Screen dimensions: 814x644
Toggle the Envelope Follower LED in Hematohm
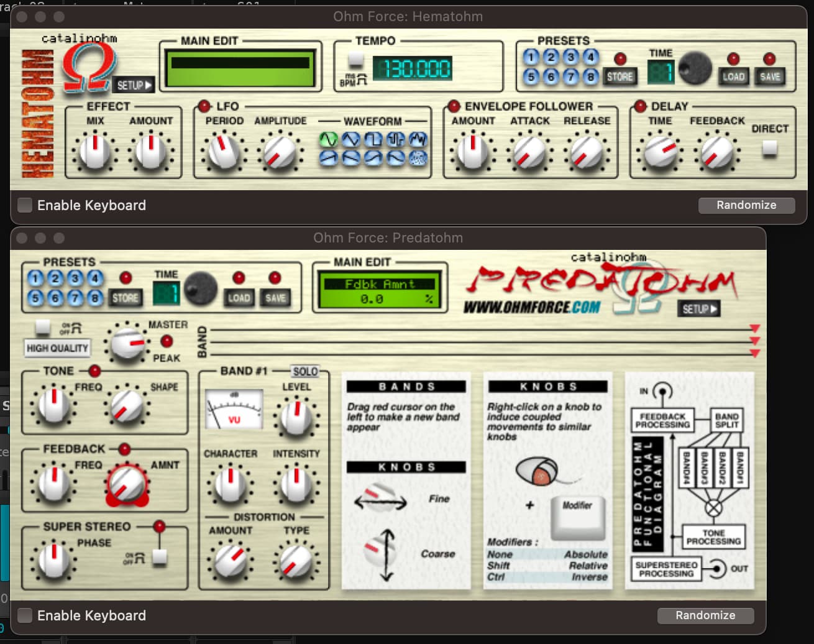pos(454,106)
